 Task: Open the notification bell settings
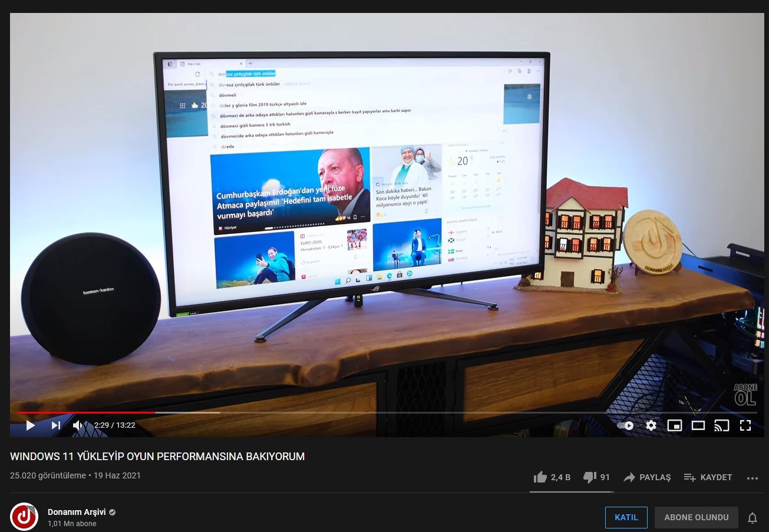pyautogui.click(x=753, y=518)
